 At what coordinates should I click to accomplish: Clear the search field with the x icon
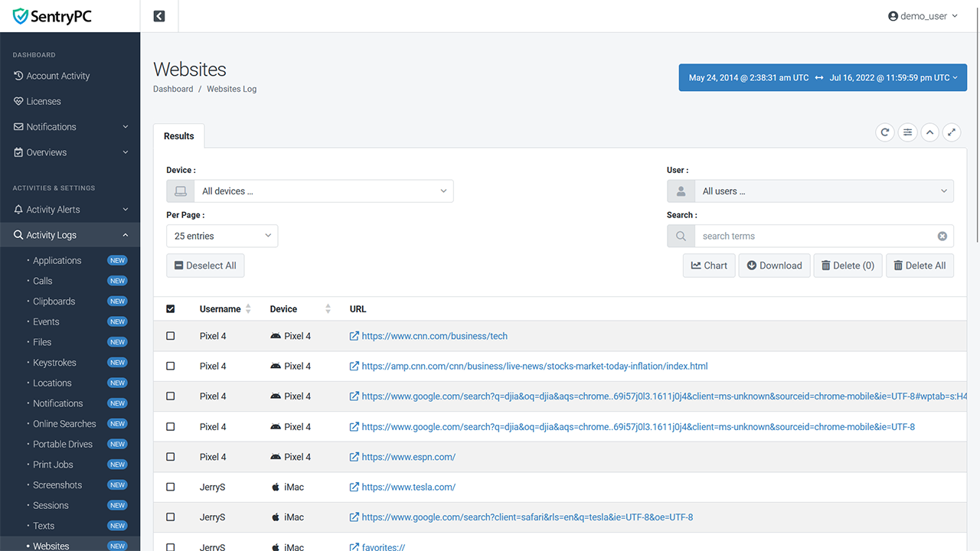click(x=942, y=236)
